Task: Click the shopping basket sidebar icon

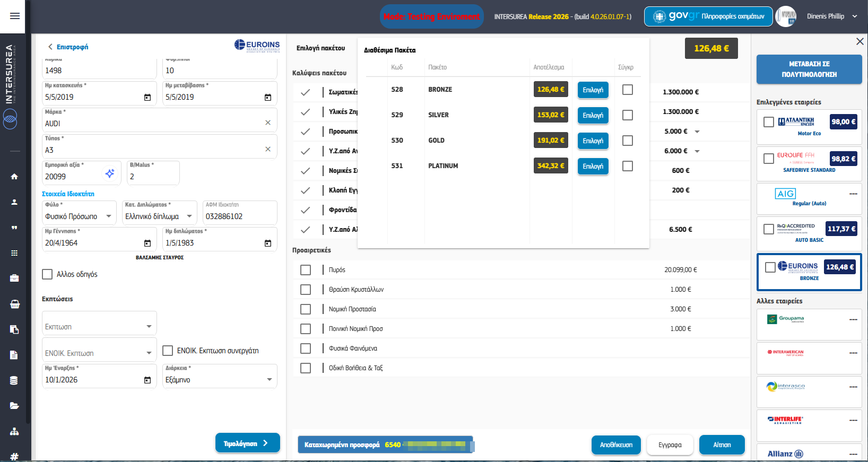Action: pyautogui.click(x=14, y=304)
